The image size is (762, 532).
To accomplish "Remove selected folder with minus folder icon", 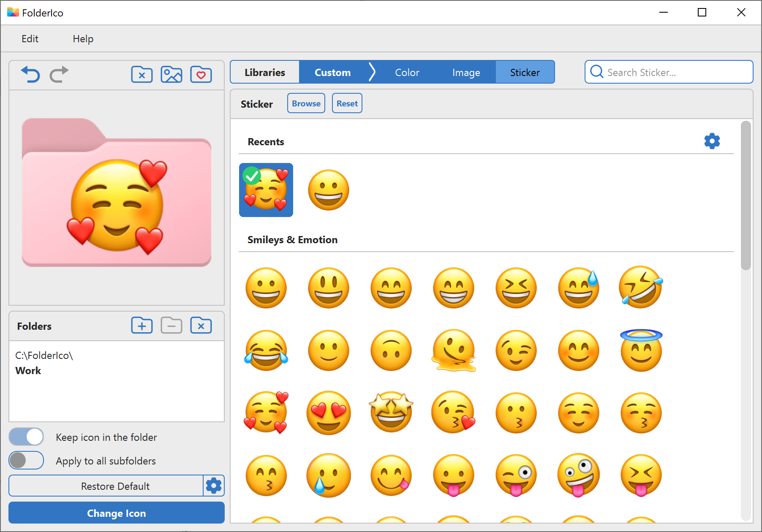I will [171, 325].
